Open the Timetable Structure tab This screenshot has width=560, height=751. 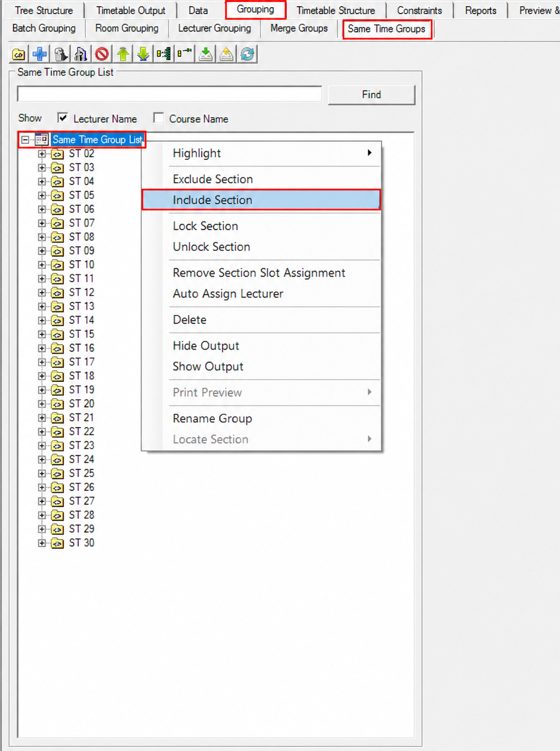[x=336, y=10]
